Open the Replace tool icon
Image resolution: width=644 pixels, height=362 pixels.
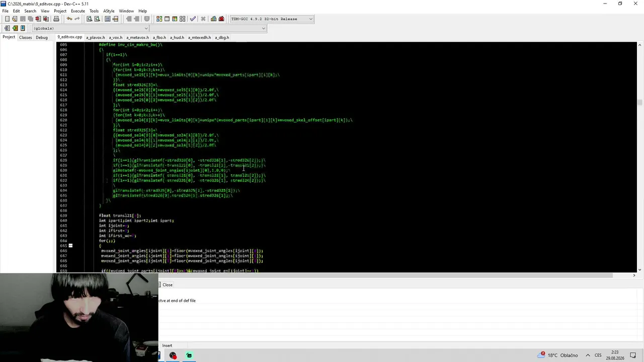pos(97,19)
